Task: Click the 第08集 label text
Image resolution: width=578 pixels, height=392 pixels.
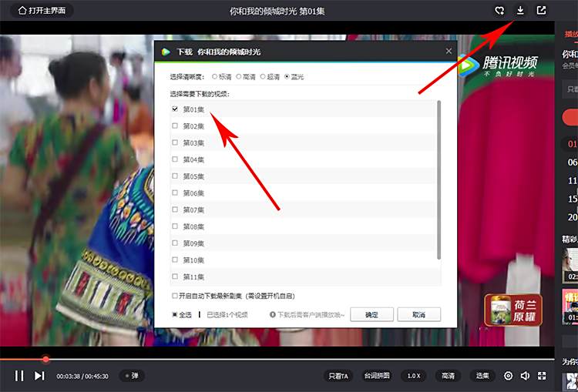Action: [x=193, y=226]
